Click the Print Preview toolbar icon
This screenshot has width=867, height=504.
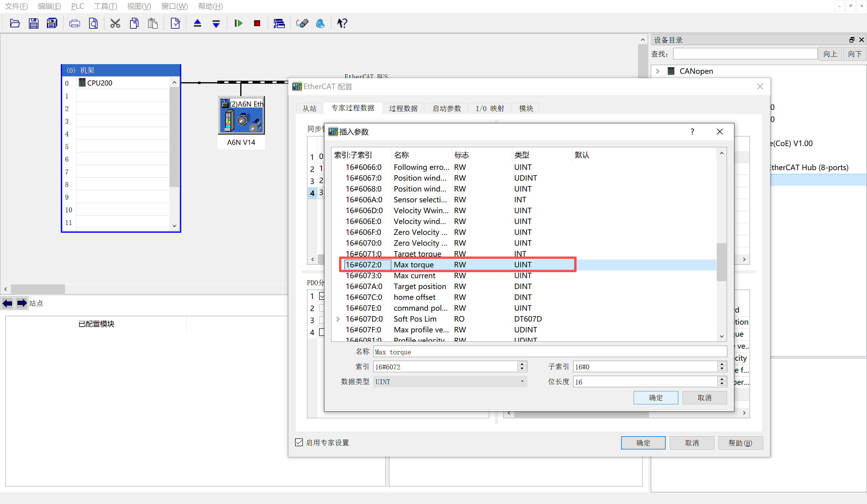pos(93,23)
